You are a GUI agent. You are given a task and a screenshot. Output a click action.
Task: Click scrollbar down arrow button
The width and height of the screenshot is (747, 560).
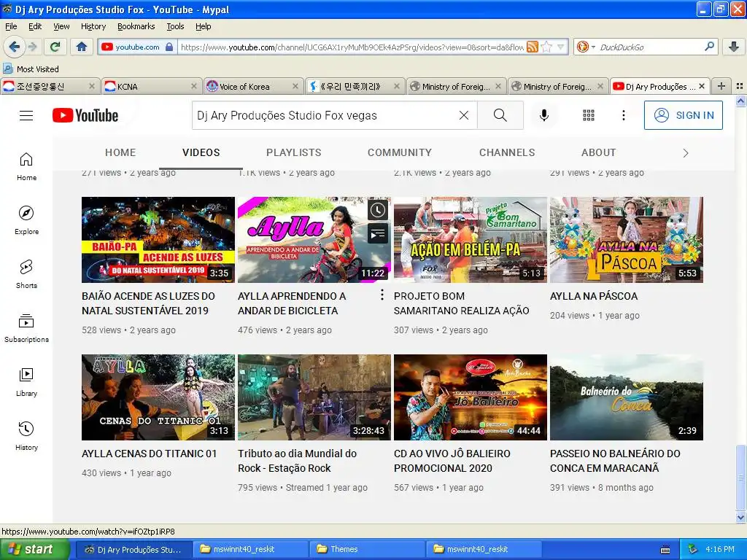(x=740, y=517)
